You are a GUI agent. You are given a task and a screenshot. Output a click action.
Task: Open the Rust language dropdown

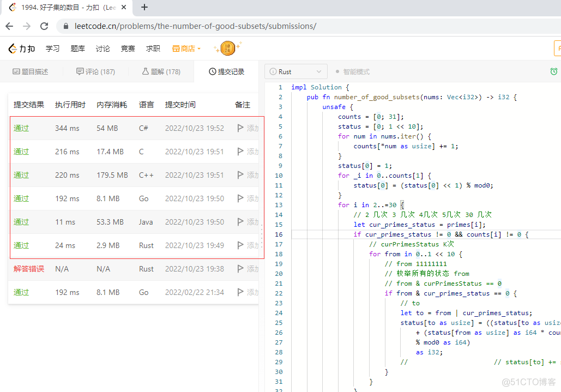pos(296,71)
